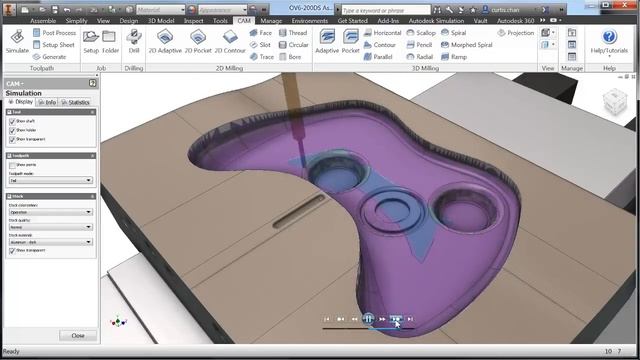640x360 pixels.
Task: Choose the 3D Pocket clearing tool
Action: tap(350, 42)
